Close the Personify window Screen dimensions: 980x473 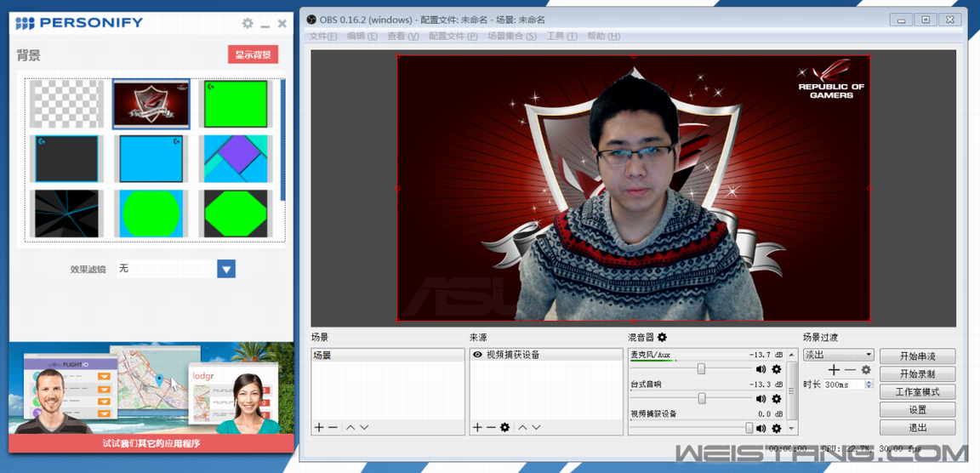(x=282, y=23)
